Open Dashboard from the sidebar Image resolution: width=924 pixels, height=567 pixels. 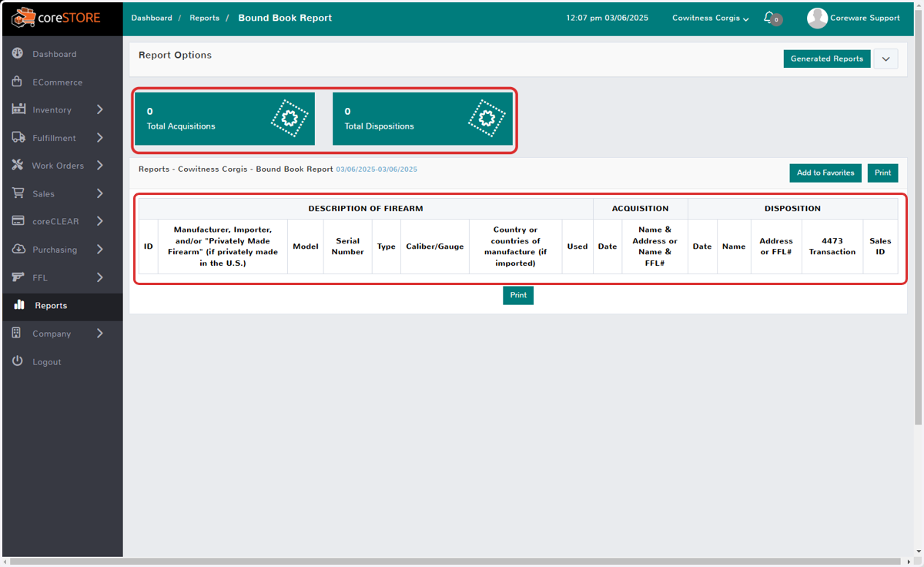(62, 54)
